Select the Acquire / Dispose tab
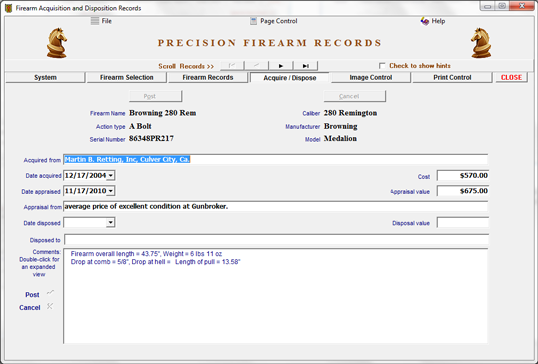The image size is (538, 364). [290, 78]
